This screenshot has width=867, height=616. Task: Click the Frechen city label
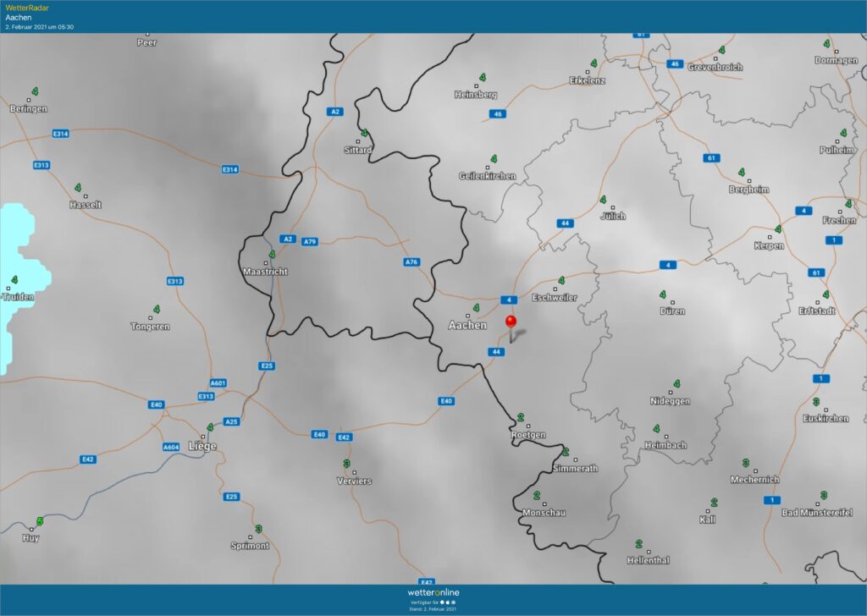coord(839,220)
